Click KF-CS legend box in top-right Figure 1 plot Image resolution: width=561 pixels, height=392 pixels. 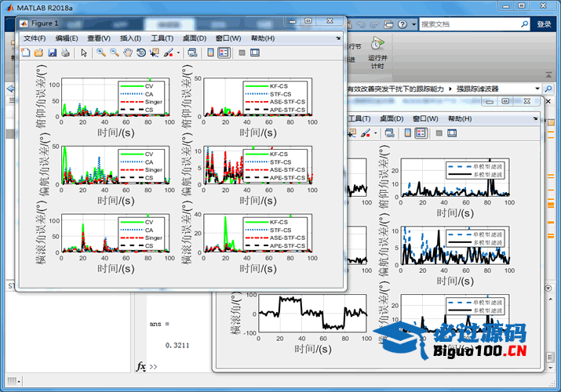pyautogui.click(x=275, y=98)
